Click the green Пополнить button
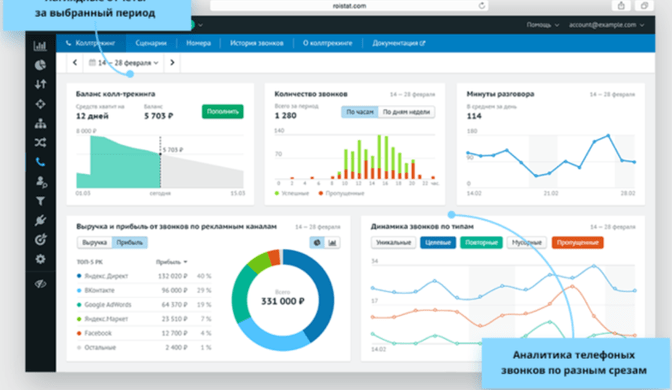Viewport: 672px width, 390px height. [222, 111]
